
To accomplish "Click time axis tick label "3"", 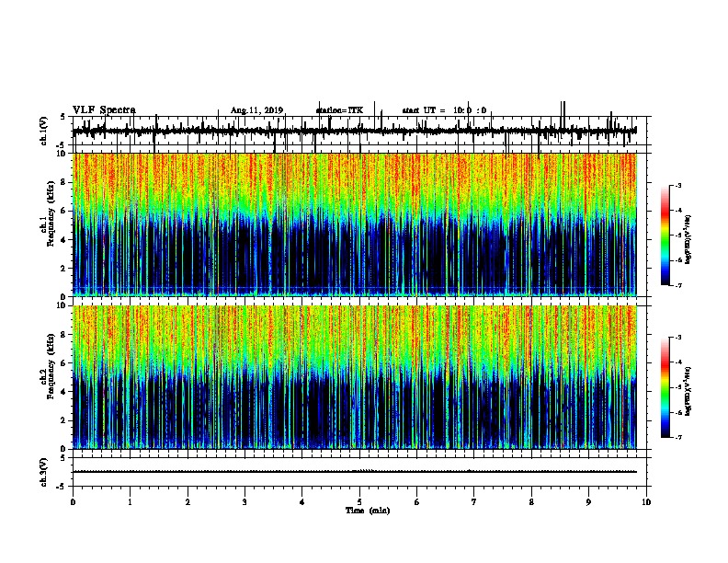I will [245, 502].
